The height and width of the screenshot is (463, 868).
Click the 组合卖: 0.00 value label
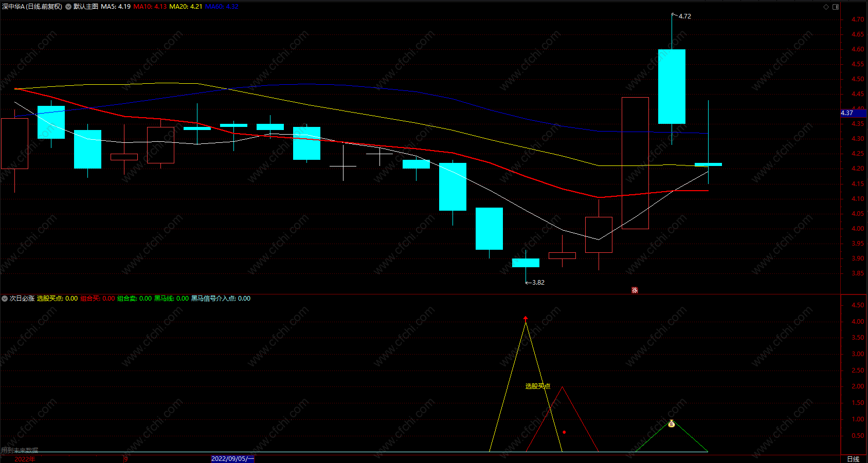click(135, 299)
